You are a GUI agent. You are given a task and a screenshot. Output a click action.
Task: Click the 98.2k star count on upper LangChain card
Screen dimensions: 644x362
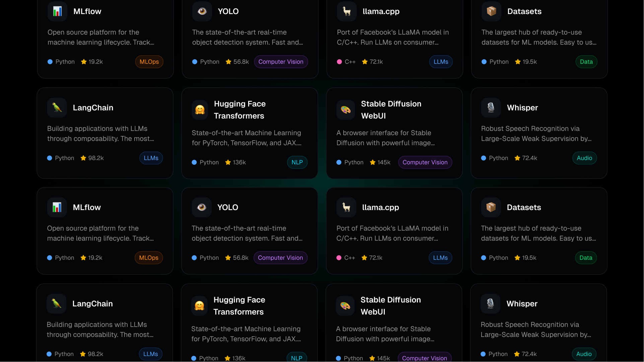click(x=92, y=158)
